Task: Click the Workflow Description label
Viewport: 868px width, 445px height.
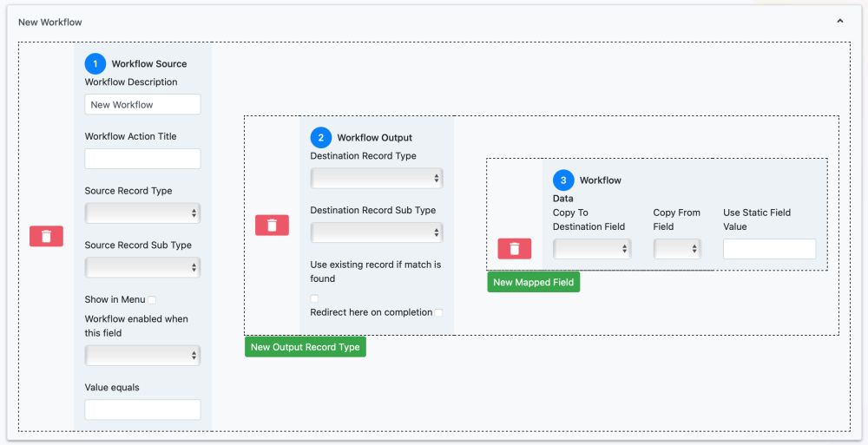Action: pyautogui.click(x=131, y=82)
